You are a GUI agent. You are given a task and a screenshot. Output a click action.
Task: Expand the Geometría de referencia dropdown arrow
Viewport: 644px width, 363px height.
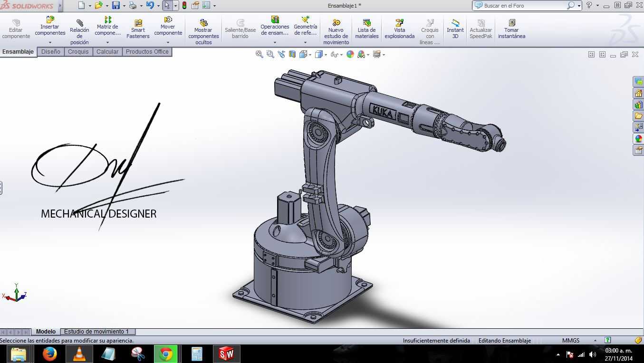(x=305, y=42)
